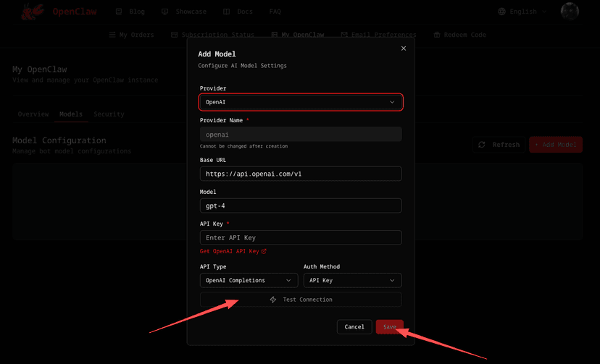600x364 pixels.
Task: Open the Showcase menu item
Action: [191, 12]
